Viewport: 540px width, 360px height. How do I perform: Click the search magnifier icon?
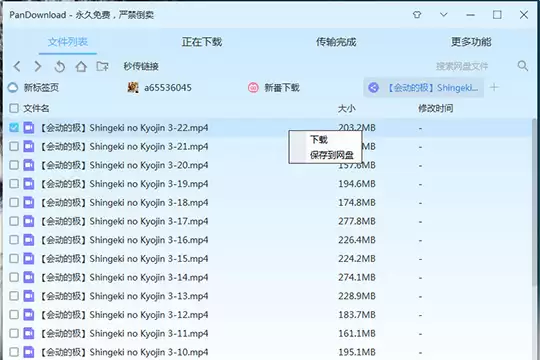[x=523, y=66]
